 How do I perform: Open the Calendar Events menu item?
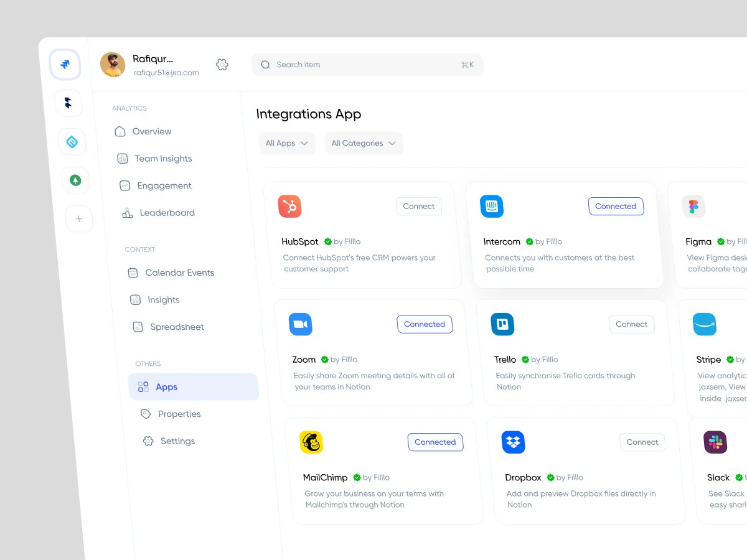[x=171, y=273]
